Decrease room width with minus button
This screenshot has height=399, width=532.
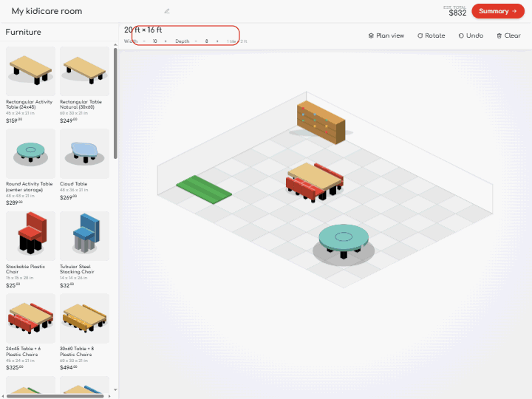tap(144, 41)
